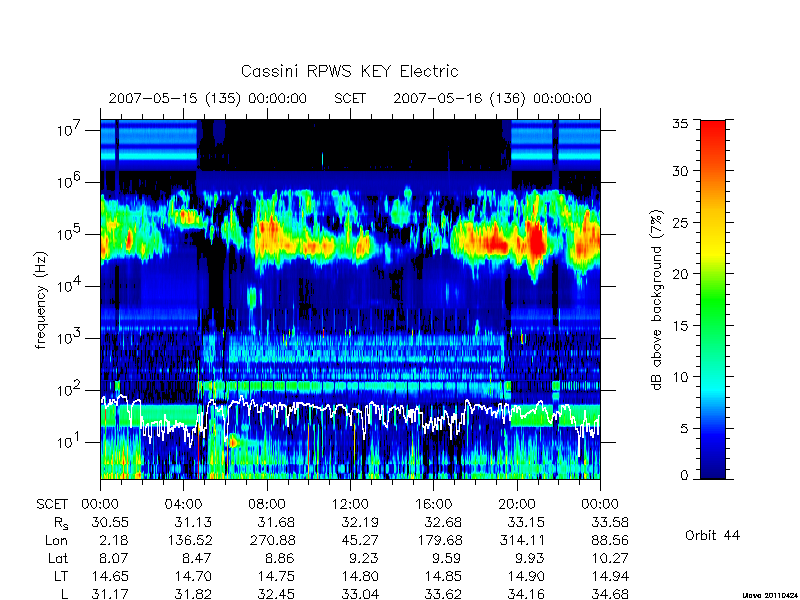
Task: Click Rs value '32.68'
Action: pos(442,522)
